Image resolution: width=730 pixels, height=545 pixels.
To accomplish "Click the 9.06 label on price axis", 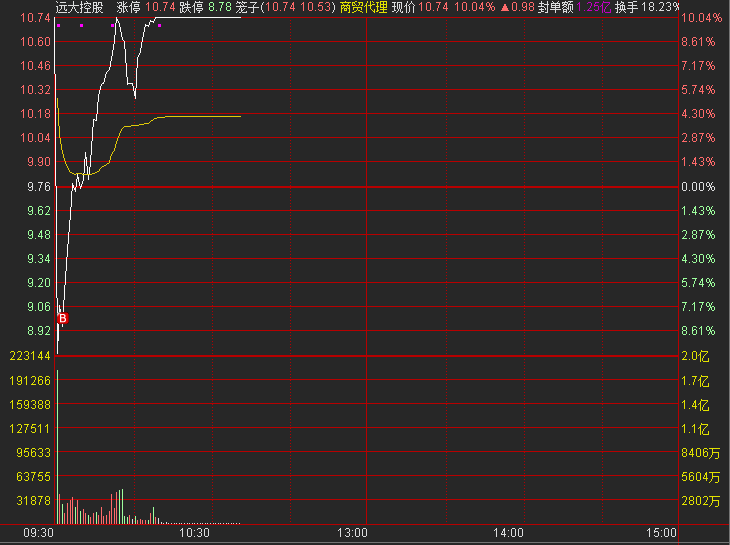I will click(x=39, y=307).
